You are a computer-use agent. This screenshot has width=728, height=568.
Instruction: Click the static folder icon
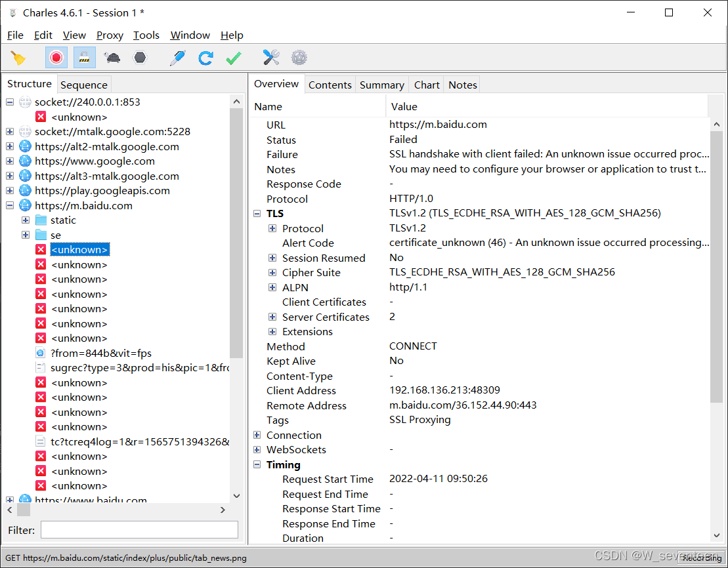click(41, 220)
